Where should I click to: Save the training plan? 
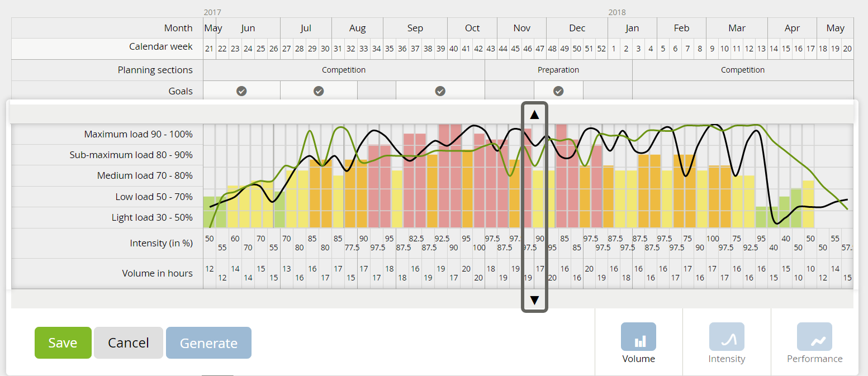pos(63,342)
